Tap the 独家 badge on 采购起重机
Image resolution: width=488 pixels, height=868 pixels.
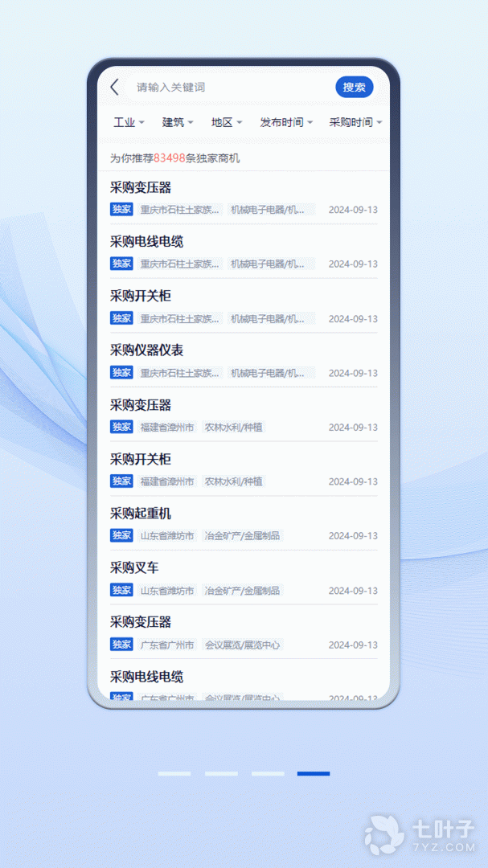pos(121,535)
